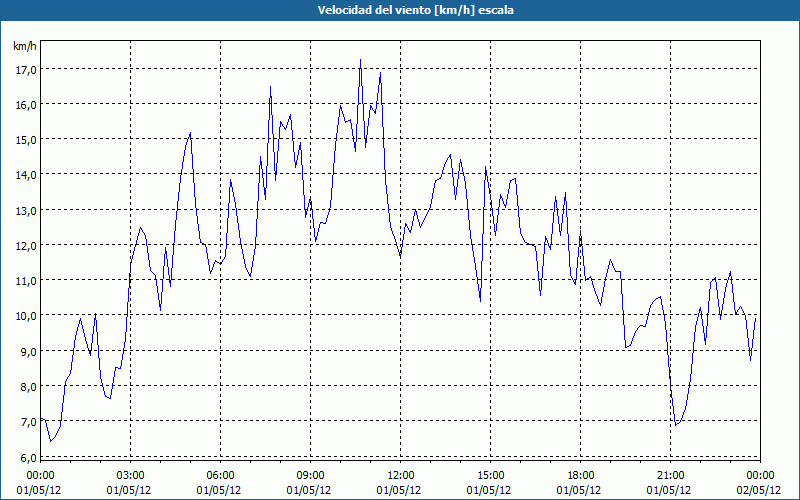Click the 12,0 y-axis value
Viewport: 800px width, 500px height.
click(26, 246)
